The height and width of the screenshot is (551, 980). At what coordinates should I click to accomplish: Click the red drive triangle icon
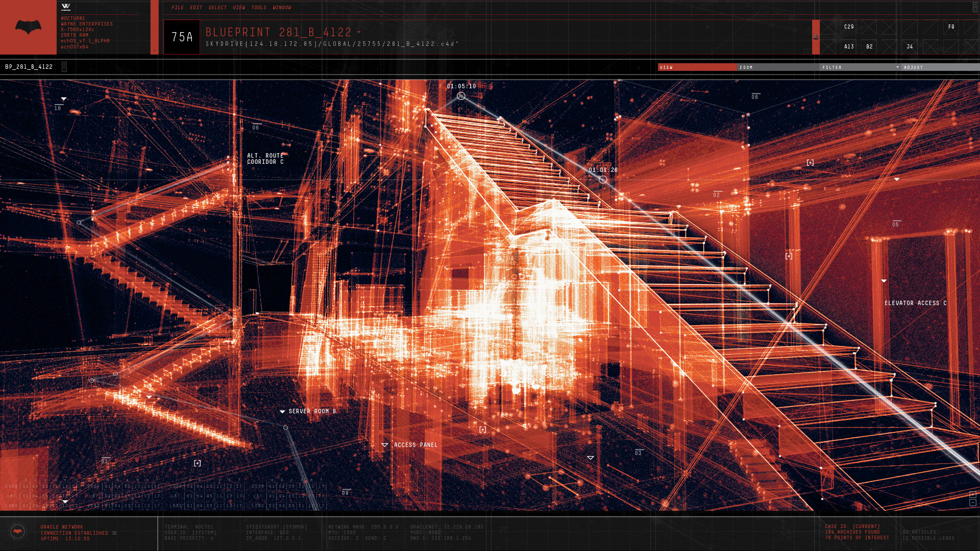[816, 37]
